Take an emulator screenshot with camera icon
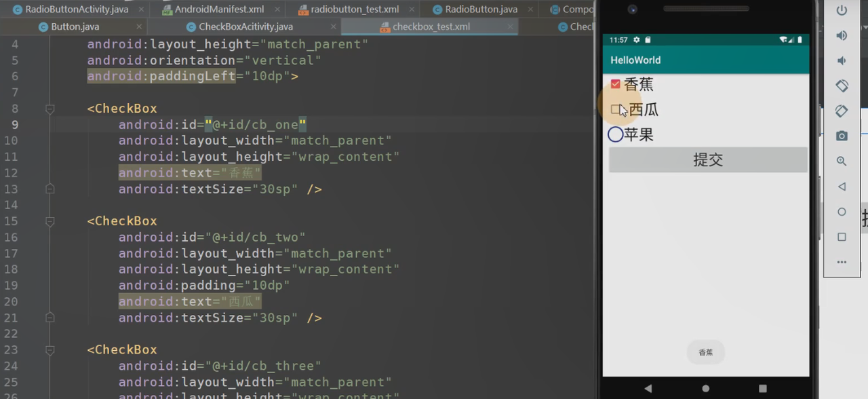The height and width of the screenshot is (399, 868). pyautogui.click(x=842, y=136)
